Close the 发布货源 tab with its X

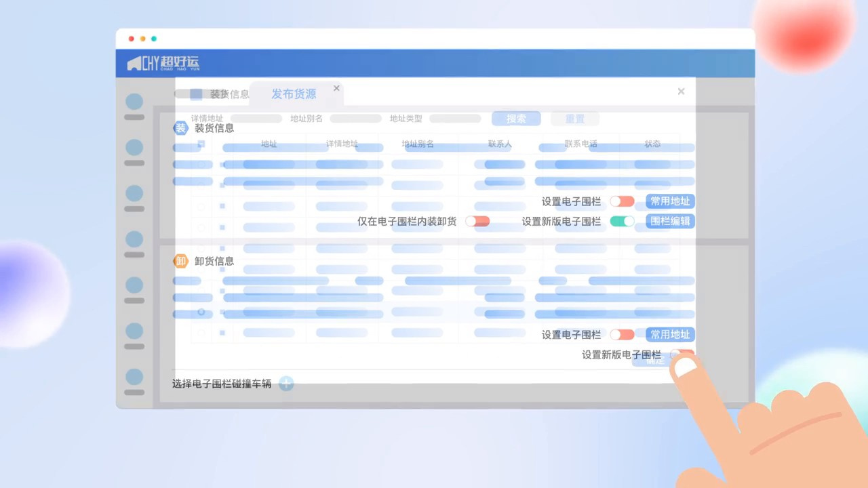tap(336, 88)
